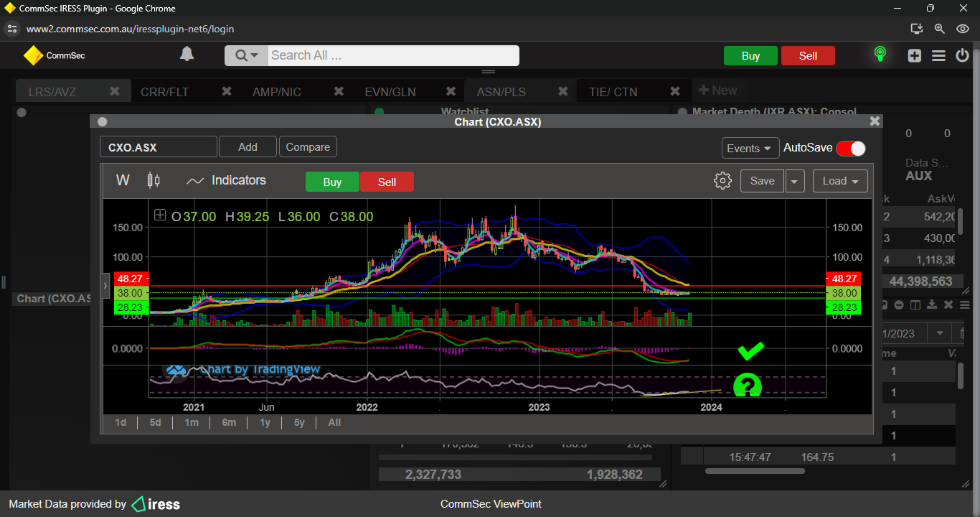This screenshot has width=980, height=517.
Task: Select the 5y time range
Action: [299, 422]
